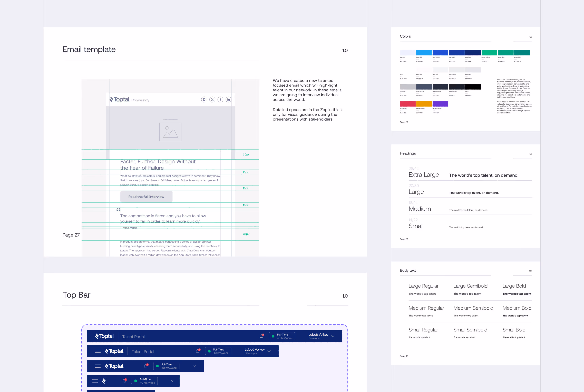Image resolution: width=584 pixels, height=392 pixels.
Task: Click Talent Portal label next to hamburger menu
Action: (x=143, y=352)
